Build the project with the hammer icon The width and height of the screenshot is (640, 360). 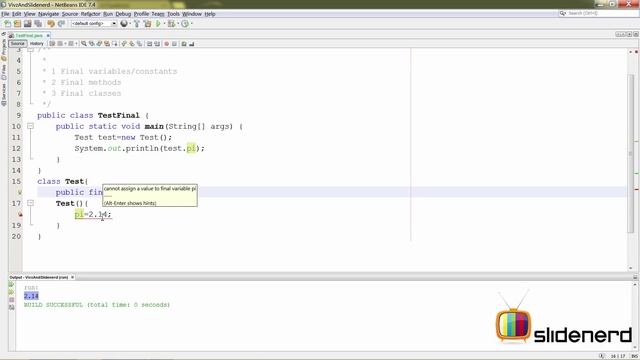tap(137, 24)
